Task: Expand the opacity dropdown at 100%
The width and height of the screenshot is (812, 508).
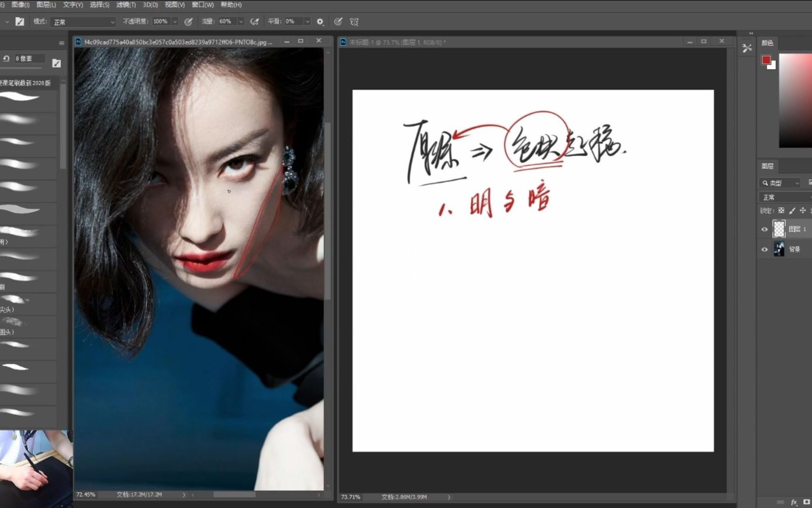Action: (175, 22)
